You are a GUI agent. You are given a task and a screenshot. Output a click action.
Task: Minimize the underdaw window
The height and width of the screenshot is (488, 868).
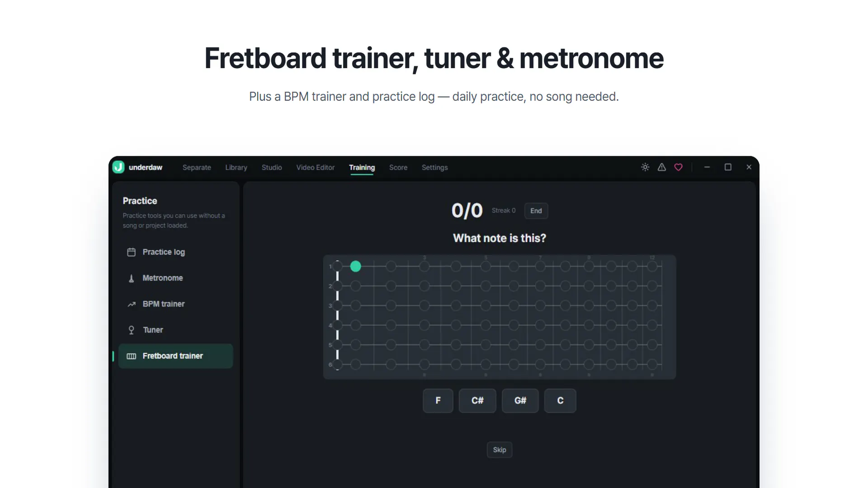tap(707, 167)
